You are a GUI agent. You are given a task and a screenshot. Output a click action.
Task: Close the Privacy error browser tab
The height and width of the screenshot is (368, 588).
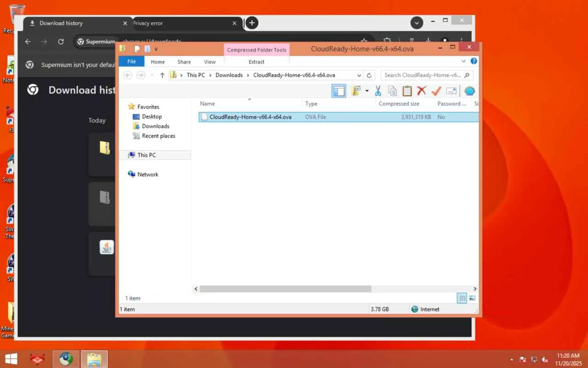235,23
